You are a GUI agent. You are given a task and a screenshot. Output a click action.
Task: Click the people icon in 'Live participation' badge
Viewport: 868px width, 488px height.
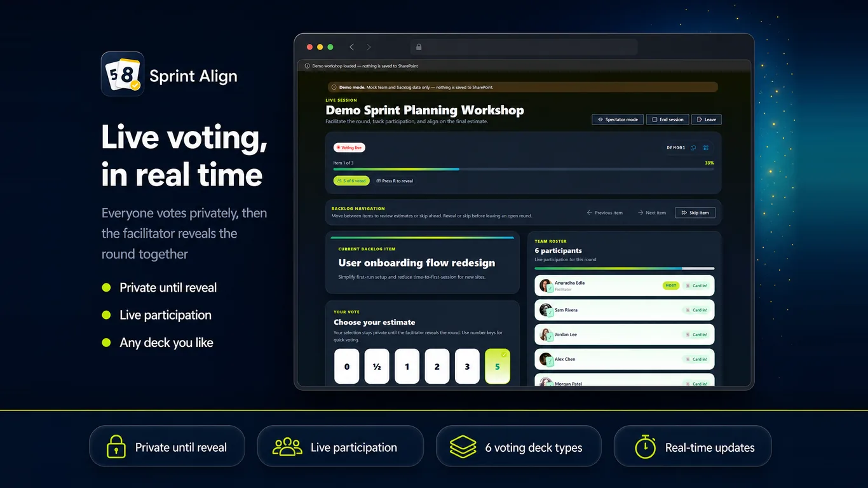(287, 447)
